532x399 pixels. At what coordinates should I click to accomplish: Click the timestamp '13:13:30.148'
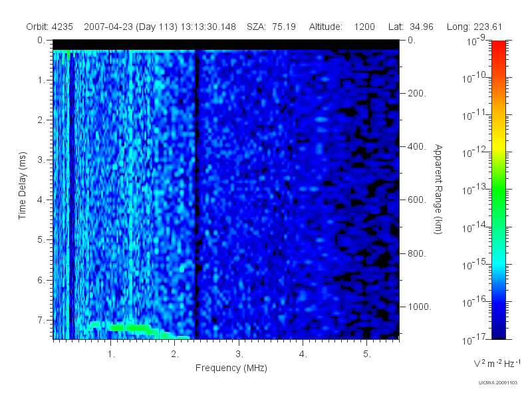pos(208,27)
